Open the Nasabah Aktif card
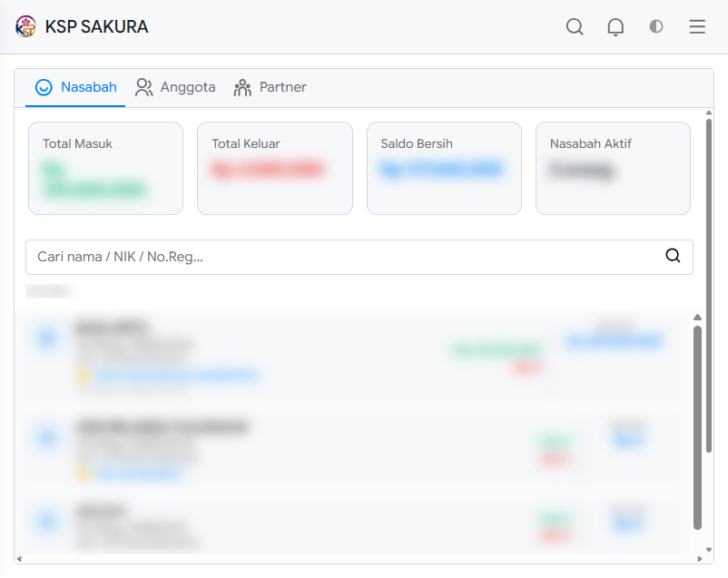 [x=613, y=168]
